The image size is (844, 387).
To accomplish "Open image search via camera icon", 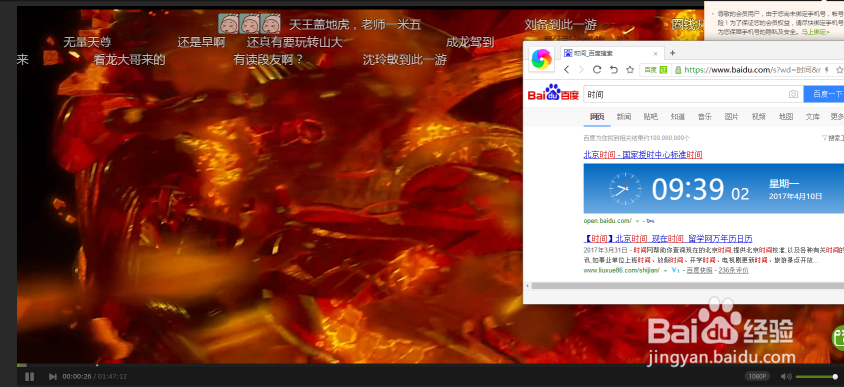I will click(x=793, y=94).
